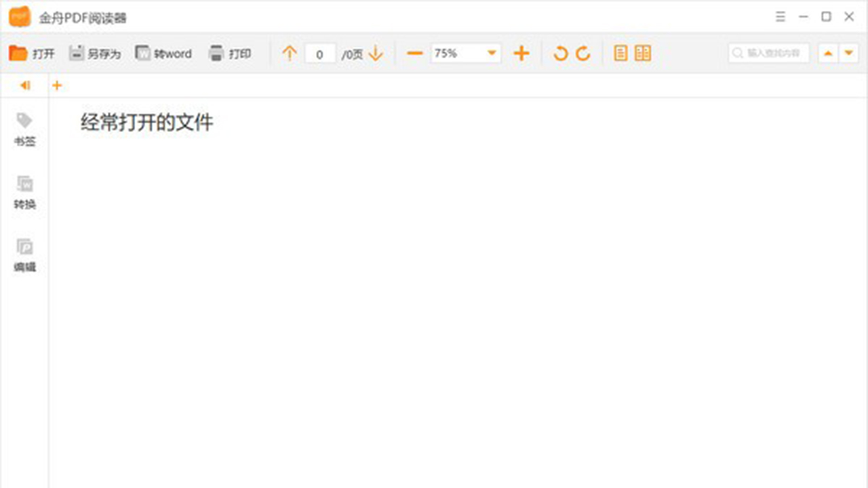The image size is (868, 488).
Task: Rotate the page clockwise
Action: 583,54
